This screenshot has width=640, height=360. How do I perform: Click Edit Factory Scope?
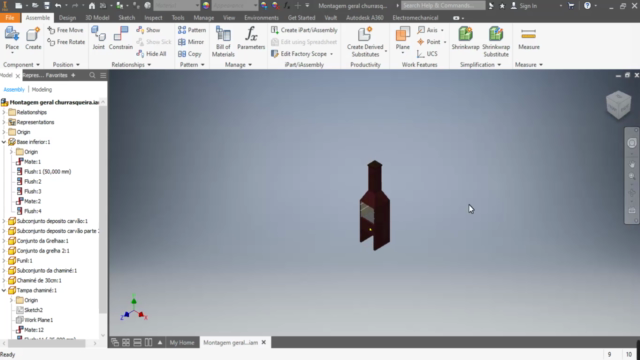pos(302,54)
